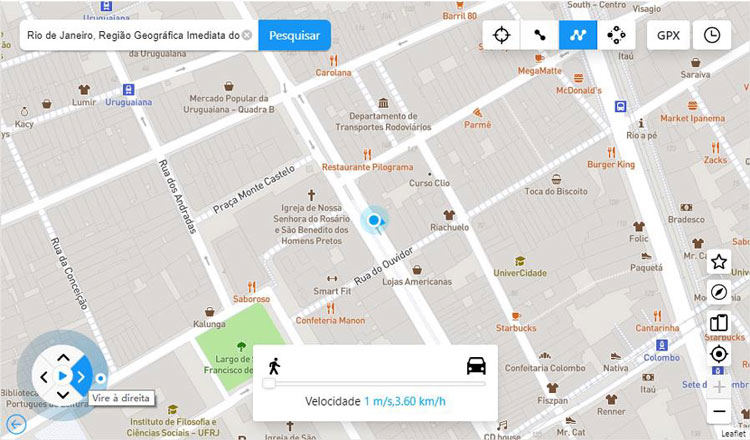Activate the joystick mode icon
The height and width of the screenshot is (440, 750).
pyautogui.click(x=616, y=35)
